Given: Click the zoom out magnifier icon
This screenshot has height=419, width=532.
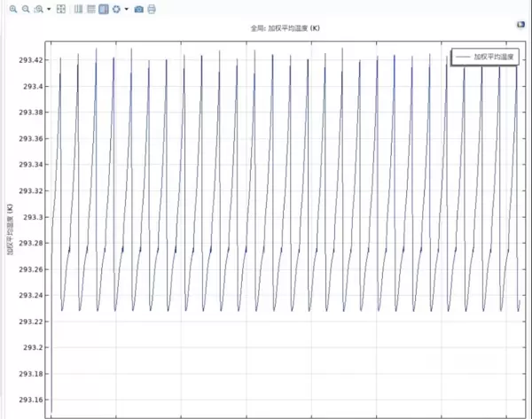Looking at the screenshot, I should tap(26, 9).
